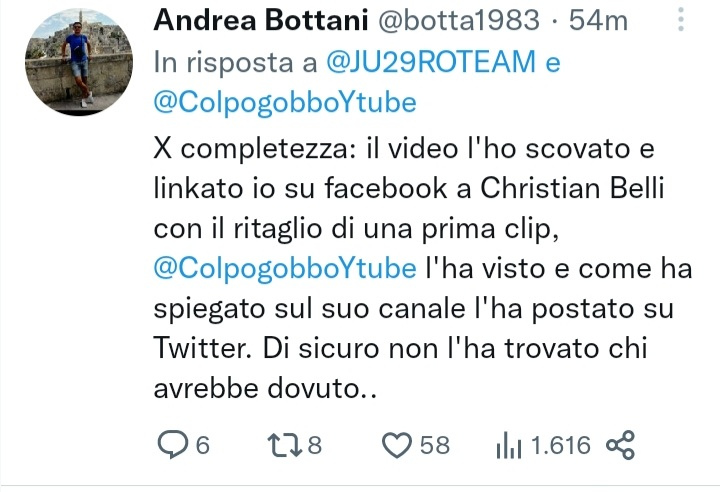The width and height of the screenshot is (720, 492).
Task: Open @ColpogobboYtube mention inside tweet text
Action: click(285, 268)
